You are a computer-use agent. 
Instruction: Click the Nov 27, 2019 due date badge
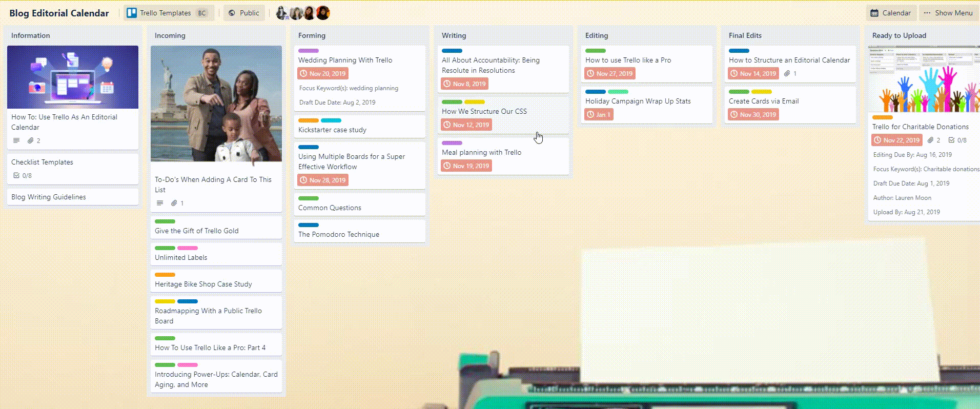coord(610,73)
